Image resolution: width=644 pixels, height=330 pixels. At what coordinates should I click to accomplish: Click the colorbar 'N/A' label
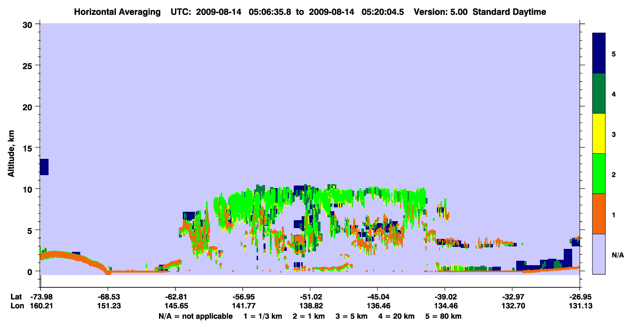[617, 255]
